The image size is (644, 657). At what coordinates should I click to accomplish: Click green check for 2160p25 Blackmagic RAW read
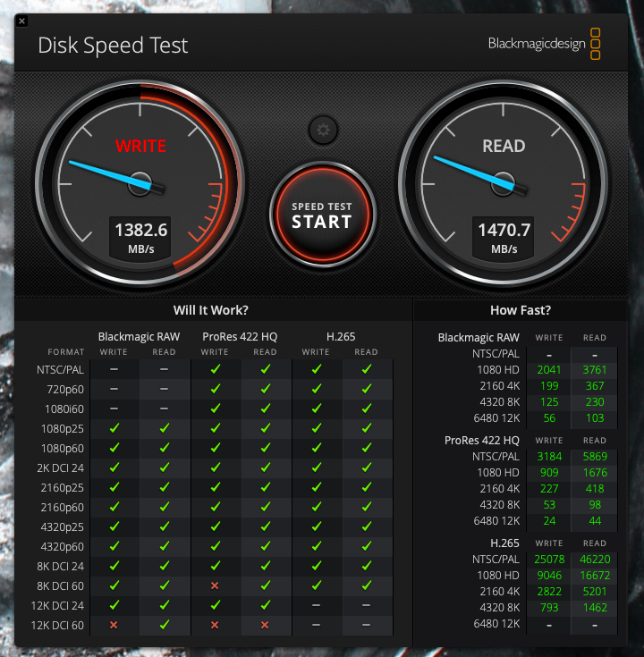tap(165, 487)
